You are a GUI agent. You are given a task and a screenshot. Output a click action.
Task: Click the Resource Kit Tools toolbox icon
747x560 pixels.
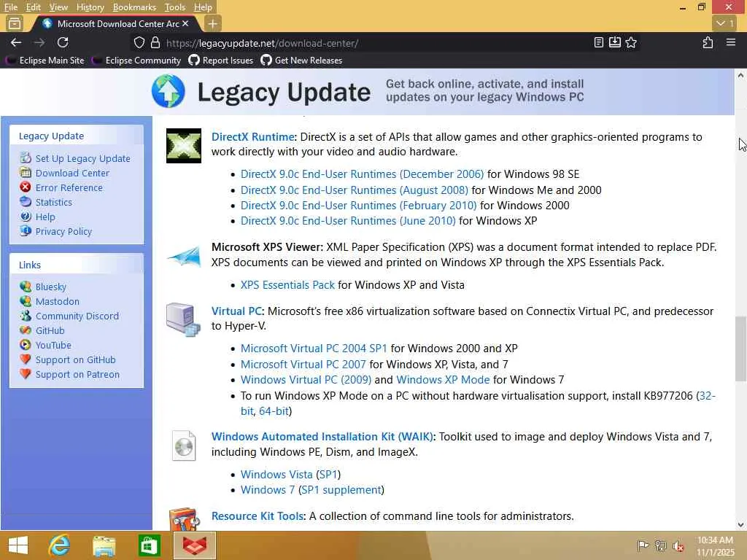click(184, 519)
